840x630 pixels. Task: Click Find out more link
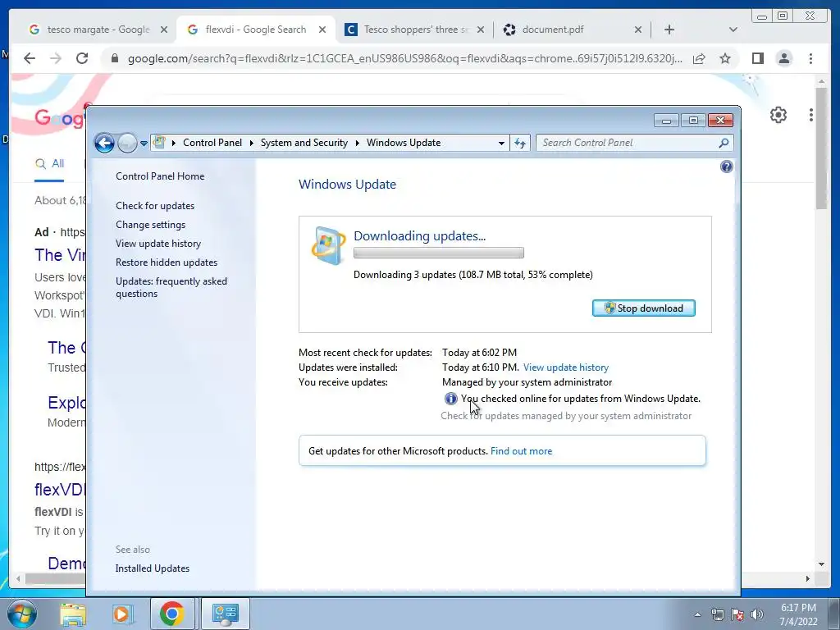click(521, 451)
